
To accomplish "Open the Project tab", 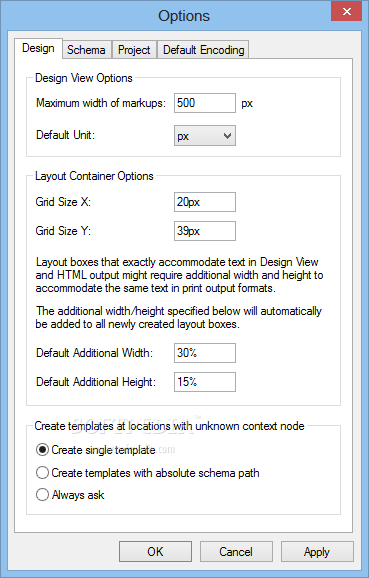I will click(134, 50).
